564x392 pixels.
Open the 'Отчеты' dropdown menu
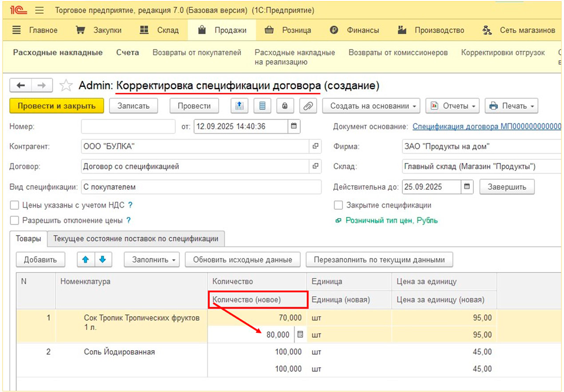pyautogui.click(x=452, y=105)
